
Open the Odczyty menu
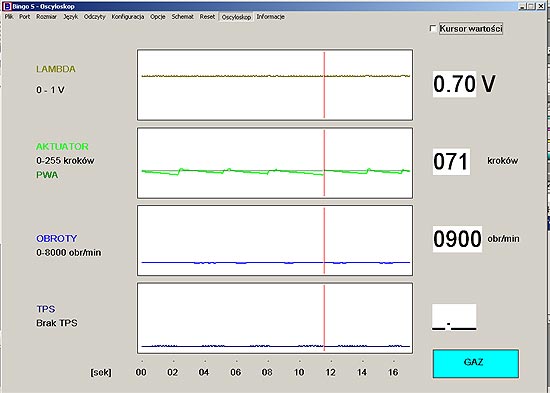tap(94, 17)
